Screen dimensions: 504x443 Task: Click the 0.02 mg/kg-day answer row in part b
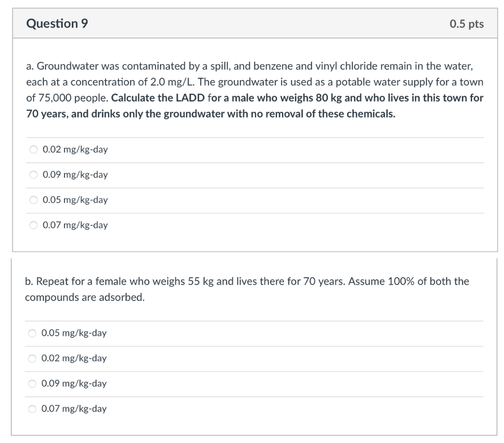(74, 358)
